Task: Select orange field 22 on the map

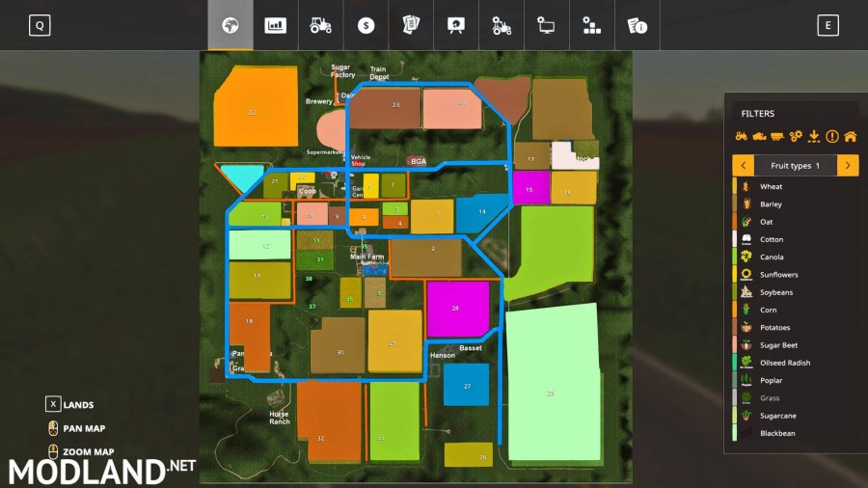Action: click(x=256, y=107)
